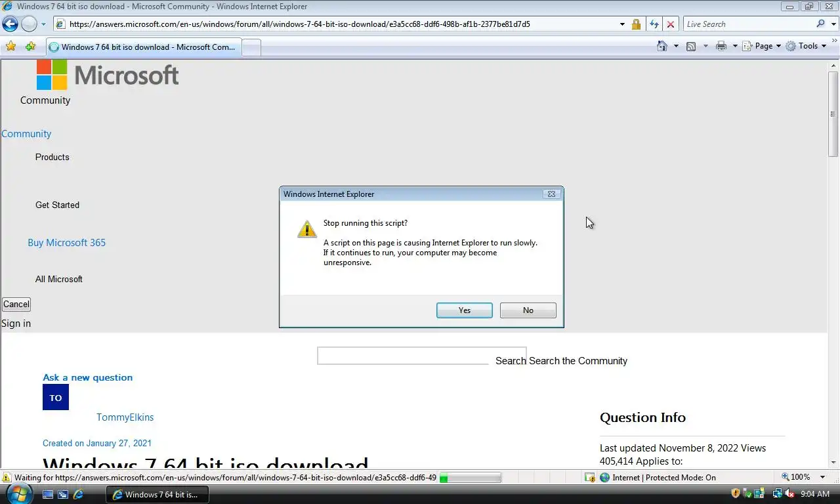Expand the Home button dropdown arrow
This screenshot has height=504, width=840.
click(676, 46)
